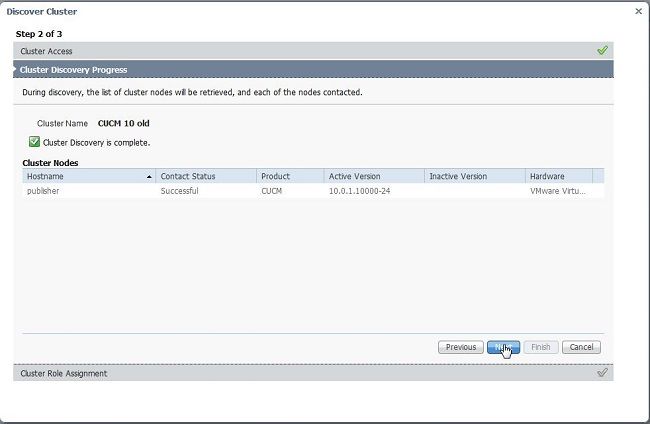Click the Inactive Version column header

point(458,176)
